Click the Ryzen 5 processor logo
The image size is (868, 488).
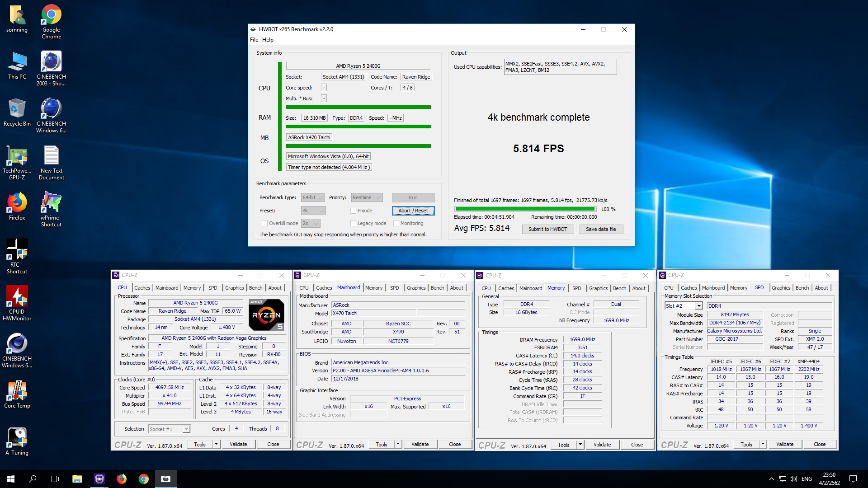click(266, 315)
